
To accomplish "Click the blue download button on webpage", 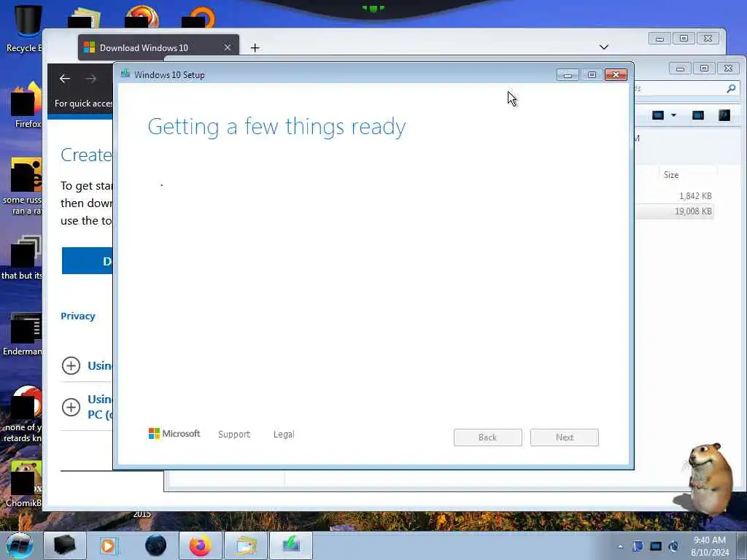I will [x=88, y=260].
